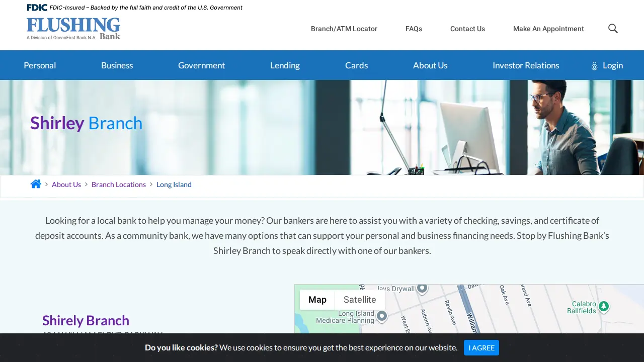This screenshot has width=644, height=362.
Task: Click the home icon in breadcrumbs
Action: point(36,184)
